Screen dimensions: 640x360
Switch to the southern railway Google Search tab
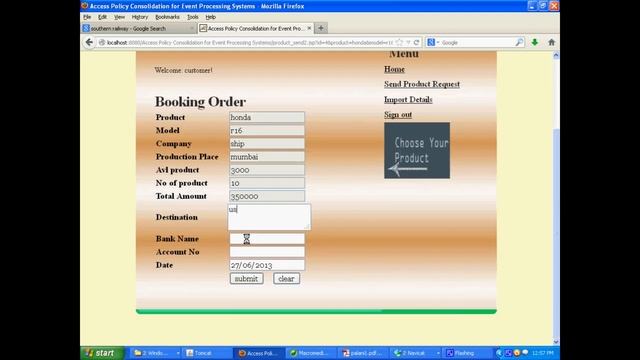click(139, 29)
